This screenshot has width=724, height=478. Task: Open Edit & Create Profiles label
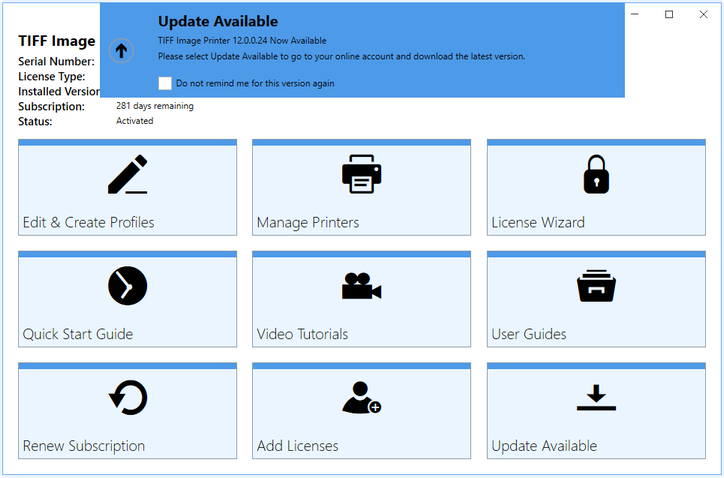[x=88, y=223]
